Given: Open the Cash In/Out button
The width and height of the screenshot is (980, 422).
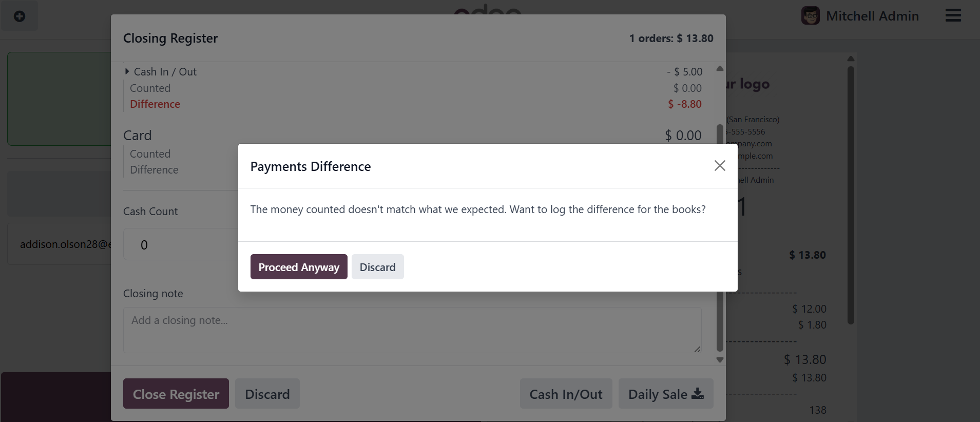Looking at the screenshot, I should 566,394.
